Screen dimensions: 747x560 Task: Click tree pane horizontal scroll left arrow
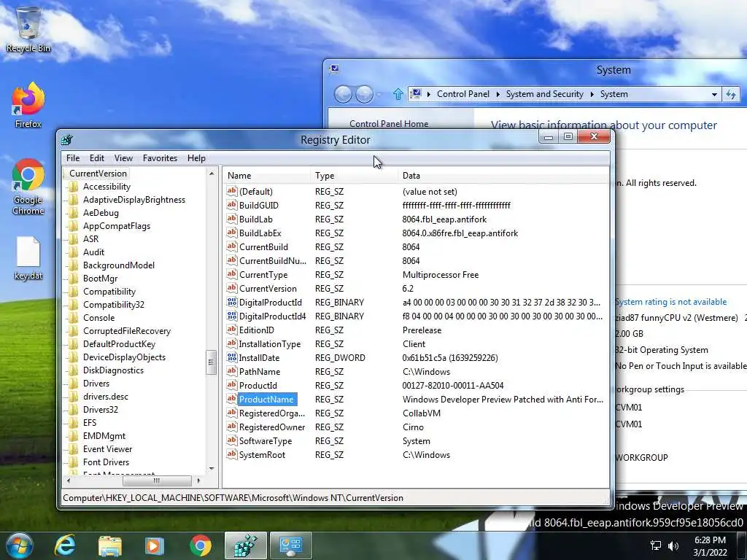coord(69,481)
